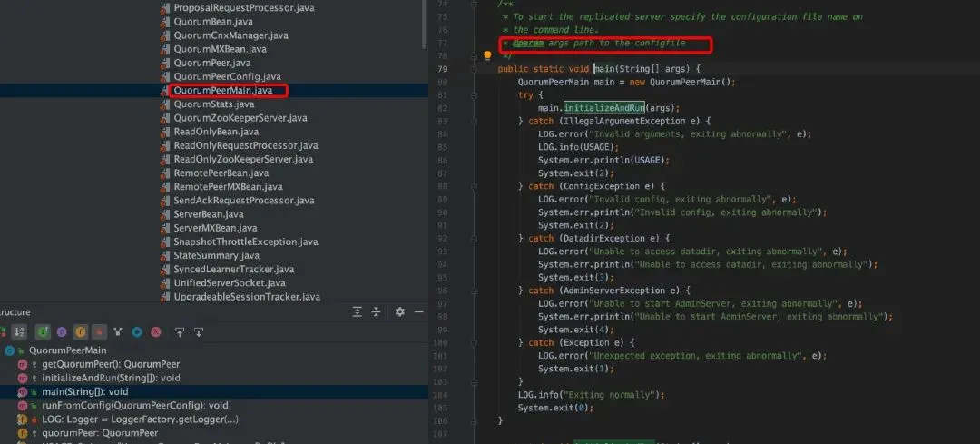This screenshot has width=980, height=444.
Task: Click the Java file icon beside ReadOnlyBean.java
Action: tap(164, 132)
